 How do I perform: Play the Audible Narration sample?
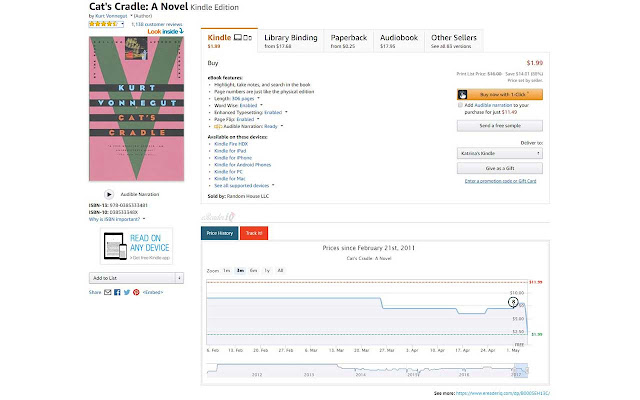pyautogui.click(x=109, y=194)
